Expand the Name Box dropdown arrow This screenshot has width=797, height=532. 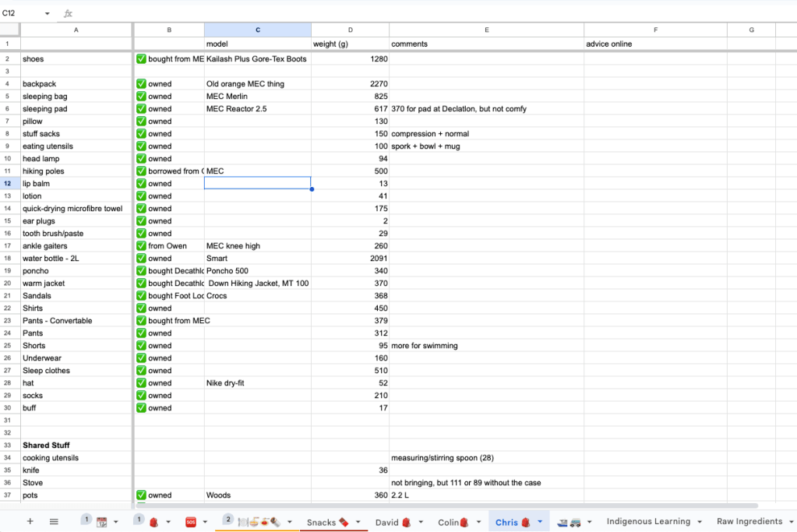(x=47, y=13)
